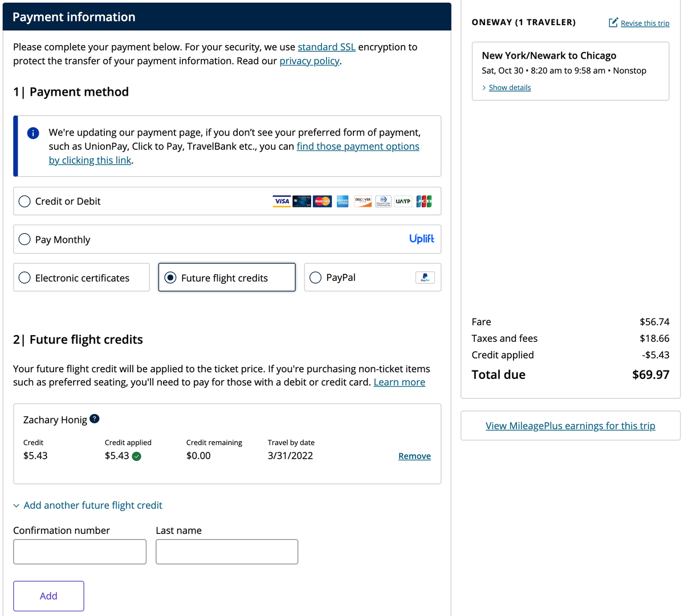The width and height of the screenshot is (684, 616).
Task: Click the American Express card icon
Action: point(342,201)
